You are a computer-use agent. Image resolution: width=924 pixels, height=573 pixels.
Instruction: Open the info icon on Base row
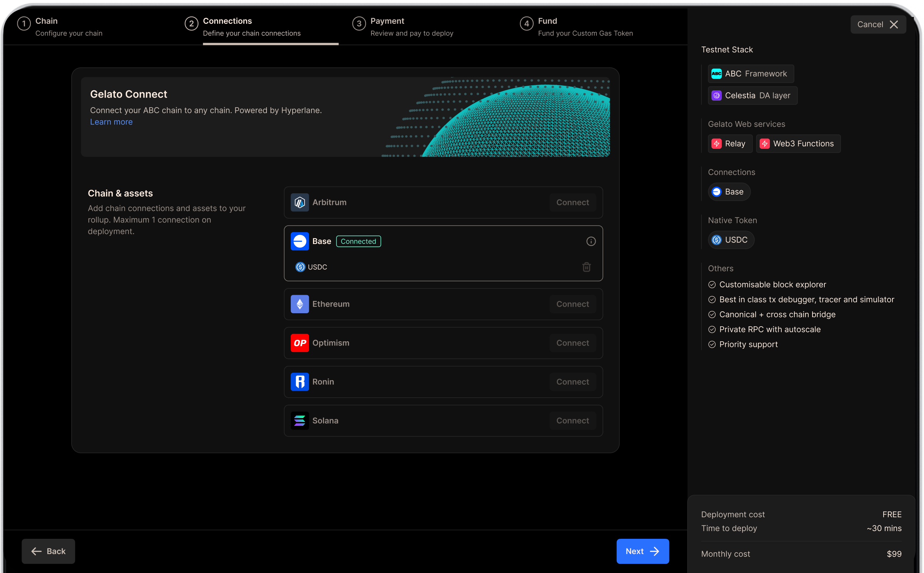coord(591,241)
